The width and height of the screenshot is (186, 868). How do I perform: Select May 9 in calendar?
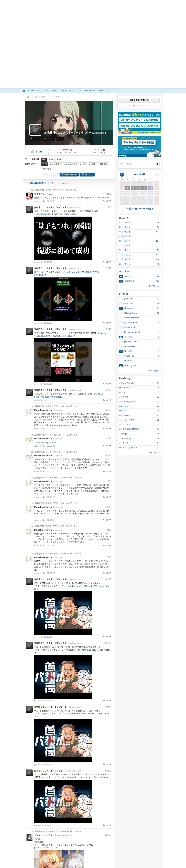145,188
